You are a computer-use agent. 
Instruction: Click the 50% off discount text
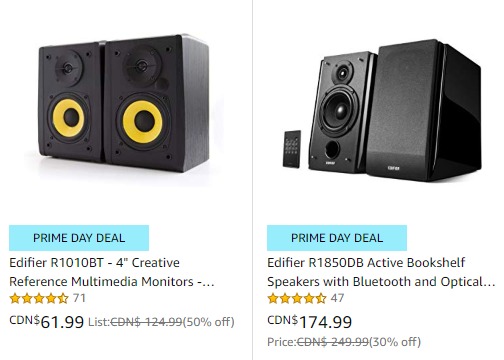(x=209, y=322)
